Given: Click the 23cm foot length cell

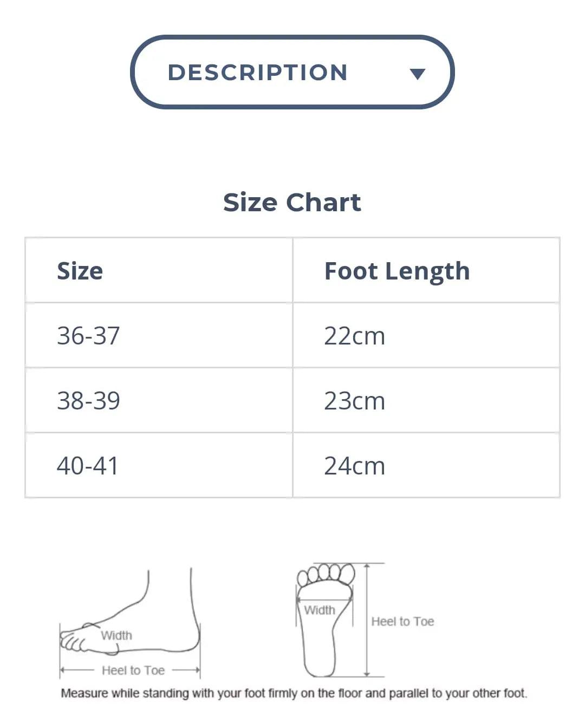Looking at the screenshot, I should click(x=354, y=401).
